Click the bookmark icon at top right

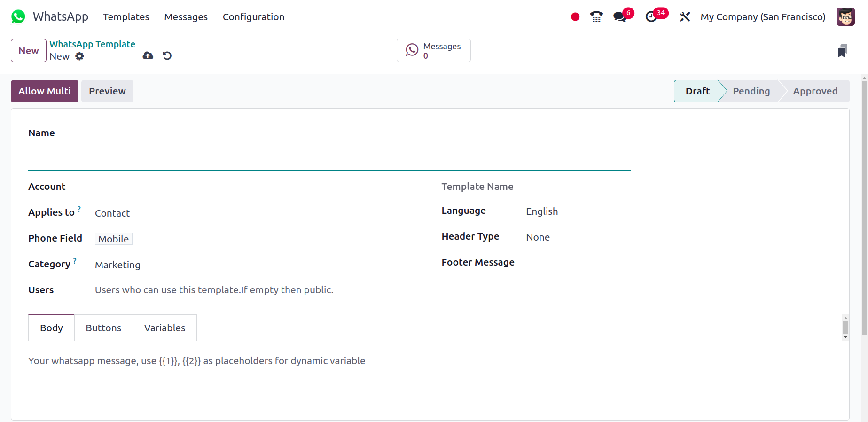tap(843, 51)
